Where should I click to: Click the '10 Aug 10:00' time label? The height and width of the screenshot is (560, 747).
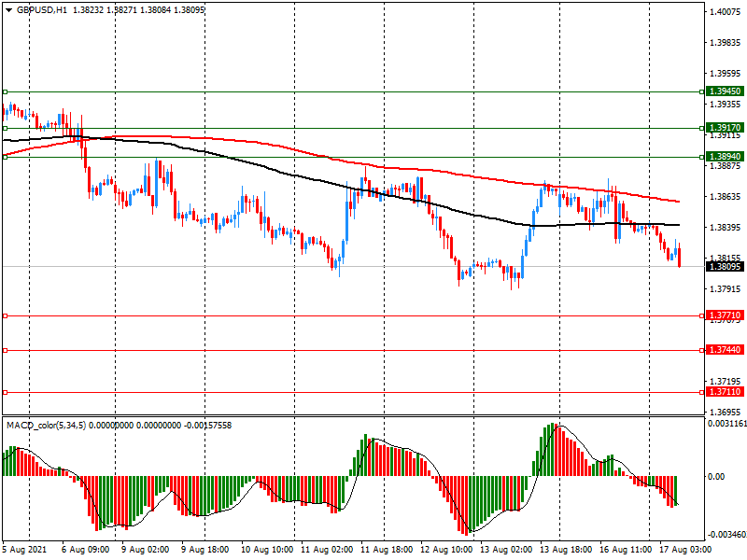tap(267, 550)
